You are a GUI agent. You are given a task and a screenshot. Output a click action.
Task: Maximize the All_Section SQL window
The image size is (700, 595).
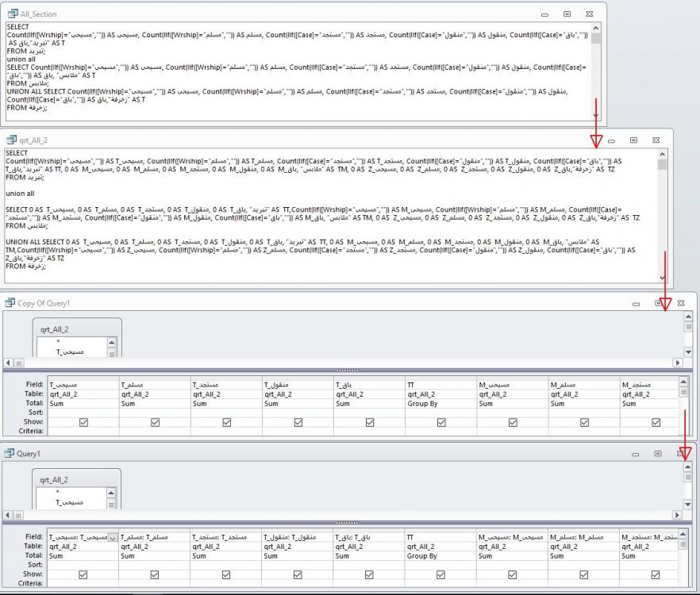567,14
